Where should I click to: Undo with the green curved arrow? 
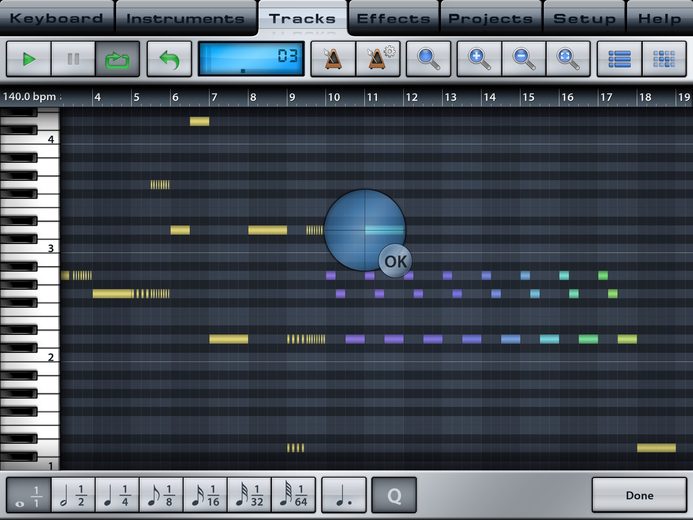[169, 59]
